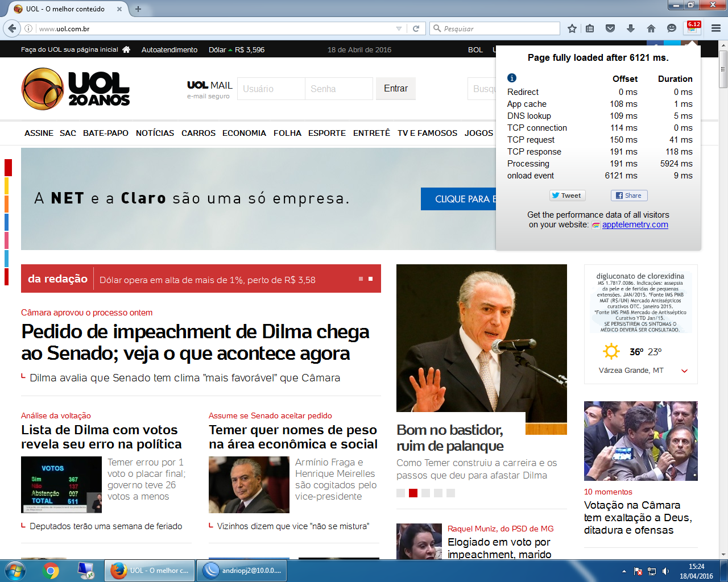Viewport: 728px width, 582px height.
Task: Toggle the app telemetry 6.12 extension icon
Action: point(693,28)
